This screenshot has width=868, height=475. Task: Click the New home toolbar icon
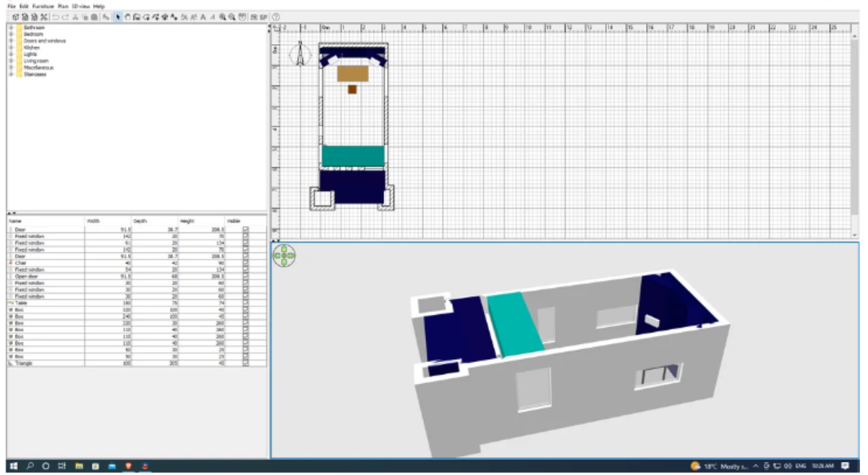[x=15, y=17]
